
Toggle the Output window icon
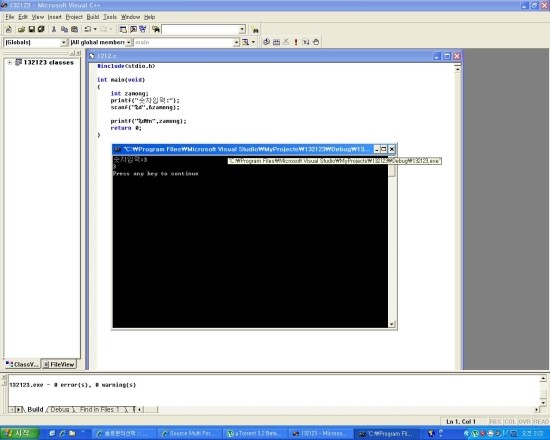pos(133,29)
